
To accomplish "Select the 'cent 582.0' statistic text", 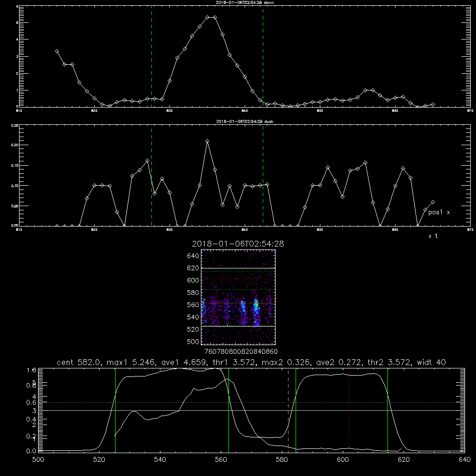I will coord(79,362).
